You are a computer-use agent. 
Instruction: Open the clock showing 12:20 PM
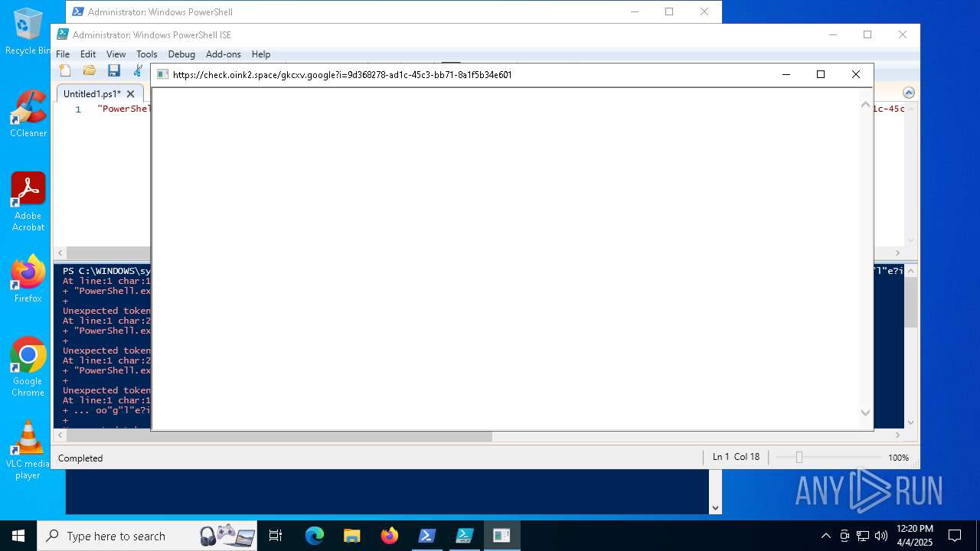915,536
